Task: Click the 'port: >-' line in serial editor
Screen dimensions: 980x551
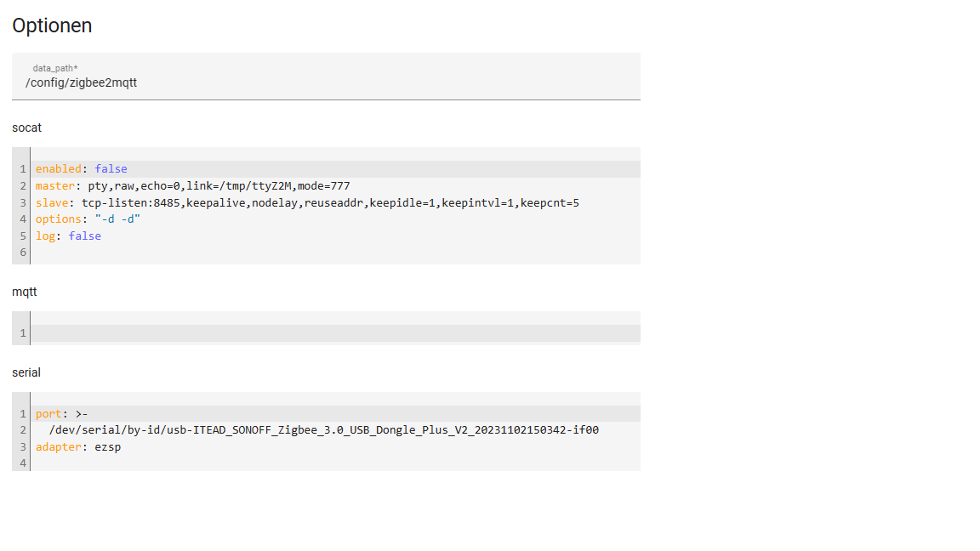Action: [62, 414]
